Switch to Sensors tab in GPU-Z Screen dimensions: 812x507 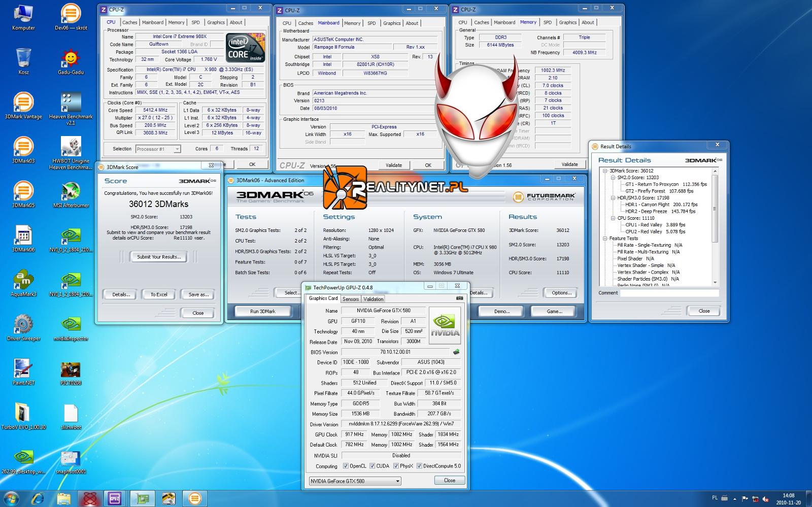(351, 299)
